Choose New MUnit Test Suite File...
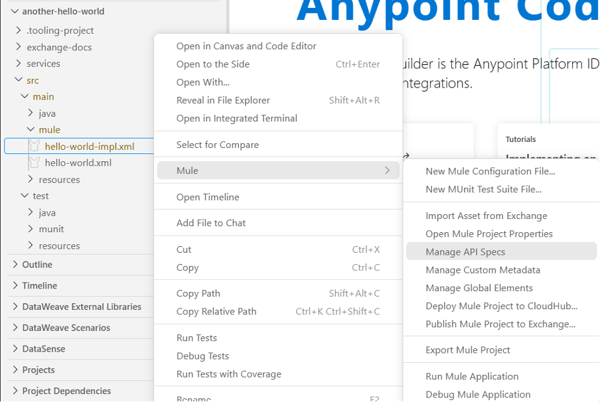Viewport: 600px width, 402px height. pos(501,189)
